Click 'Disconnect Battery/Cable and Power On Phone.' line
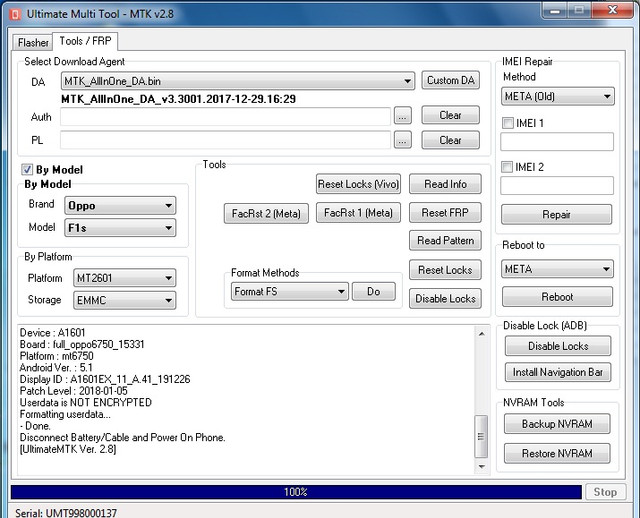 coord(122,438)
